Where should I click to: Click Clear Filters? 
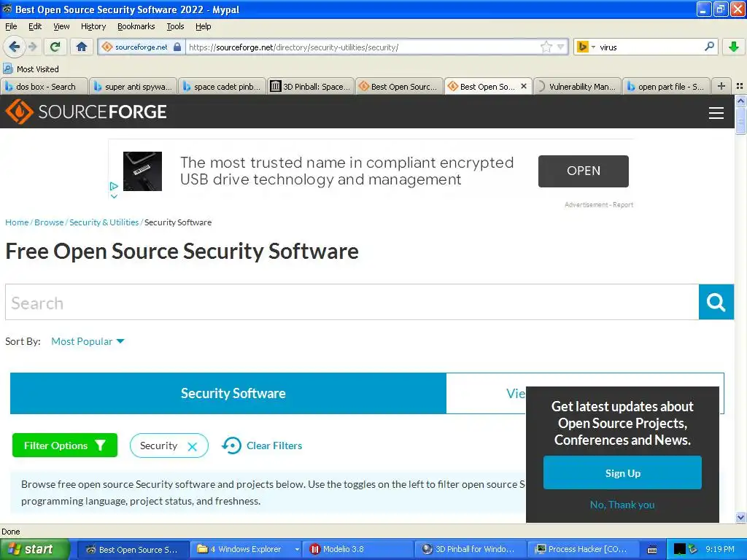click(x=262, y=446)
